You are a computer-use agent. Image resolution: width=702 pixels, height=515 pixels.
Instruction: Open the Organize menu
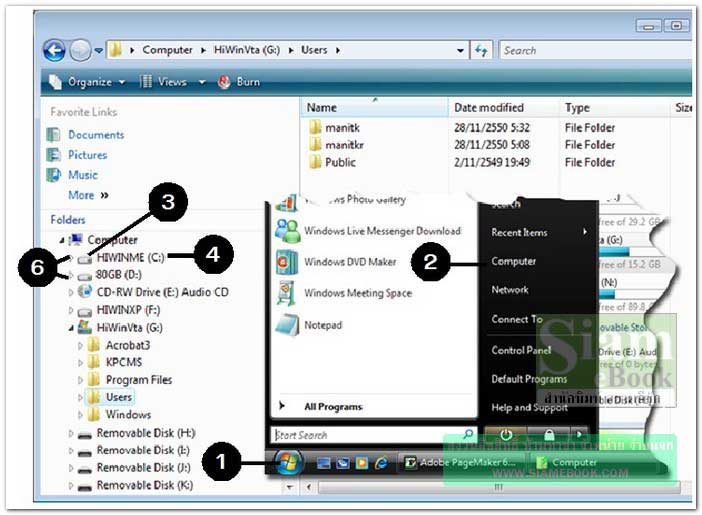tap(87, 82)
